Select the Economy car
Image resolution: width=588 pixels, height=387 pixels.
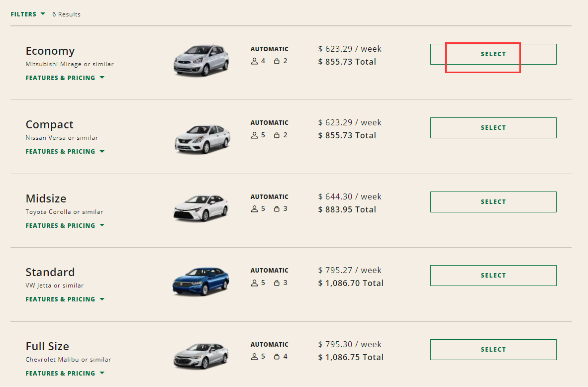[x=493, y=54]
